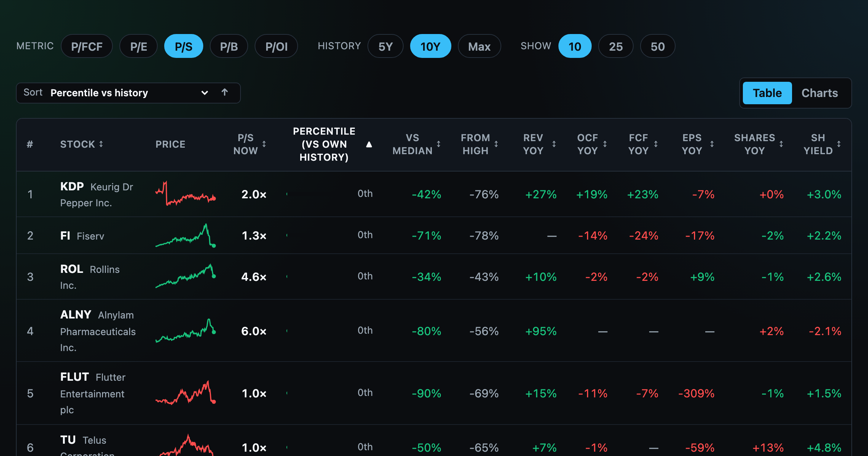868x456 pixels.
Task: Sort by SH YIELD column
Action: click(x=822, y=144)
